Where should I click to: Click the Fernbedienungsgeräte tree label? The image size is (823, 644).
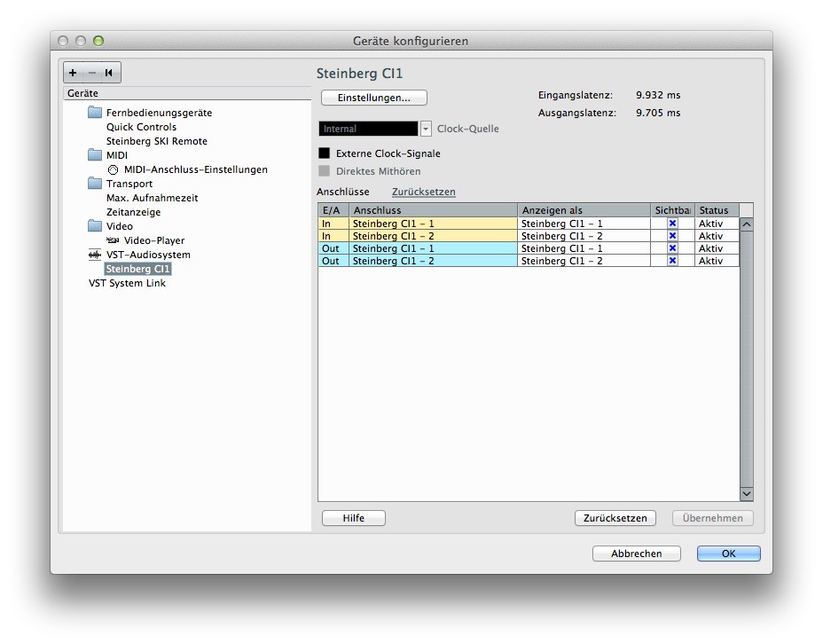159,113
